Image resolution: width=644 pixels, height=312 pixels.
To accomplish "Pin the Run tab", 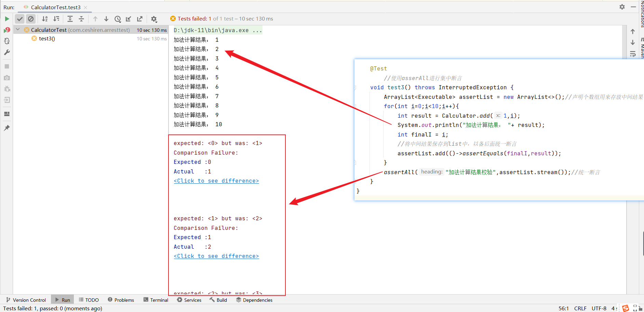I will 7,128.
